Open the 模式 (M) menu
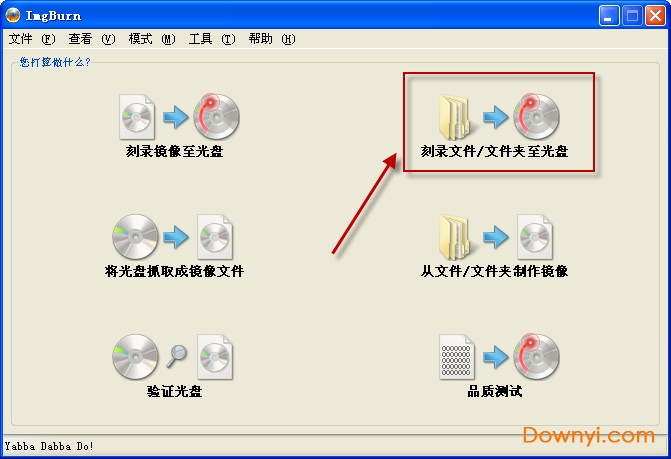 click(152, 39)
